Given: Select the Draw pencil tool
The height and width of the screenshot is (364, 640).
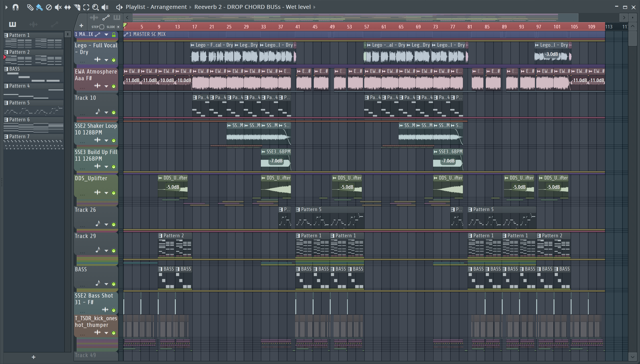Looking at the screenshot, I should (30, 7).
